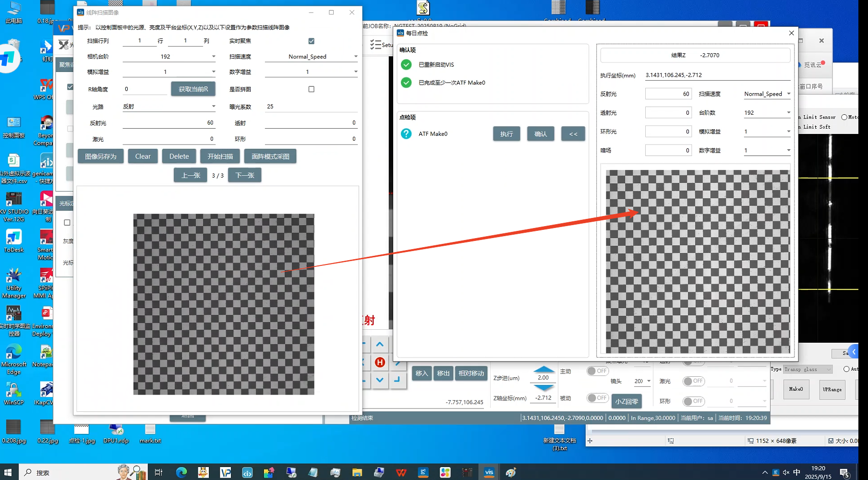This screenshot has width=868, height=480.
Task: Uncheck the 实时聚焦 checkbox
Action: click(x=311, y=41)
